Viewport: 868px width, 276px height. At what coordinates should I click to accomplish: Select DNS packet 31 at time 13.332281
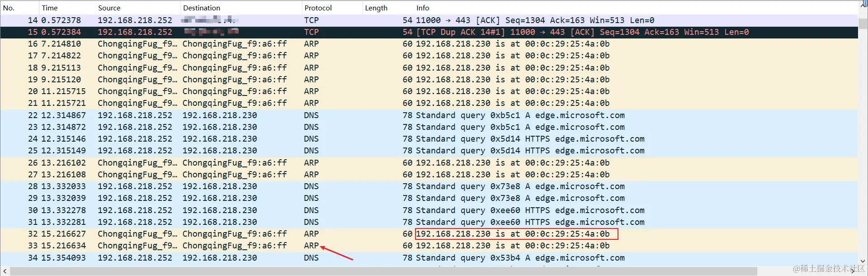click(x=429, y=222)
